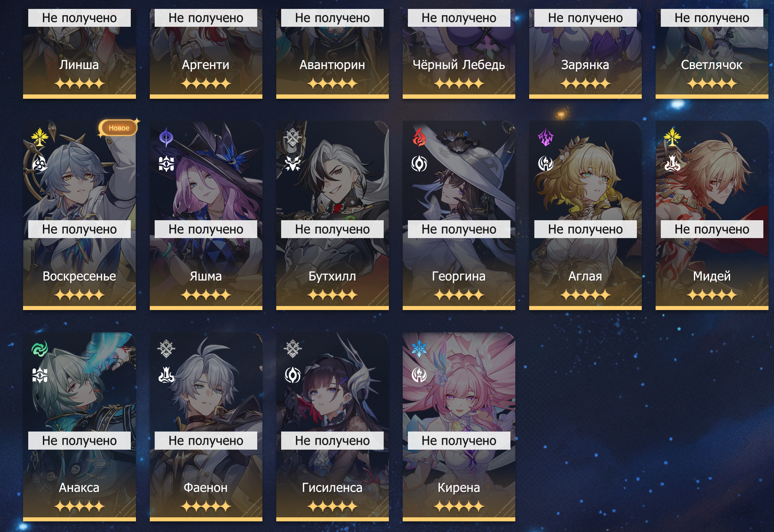Click the Fire element icon on Георгина card
Viewport: 774px width, 532px height.
pos(419,137)
